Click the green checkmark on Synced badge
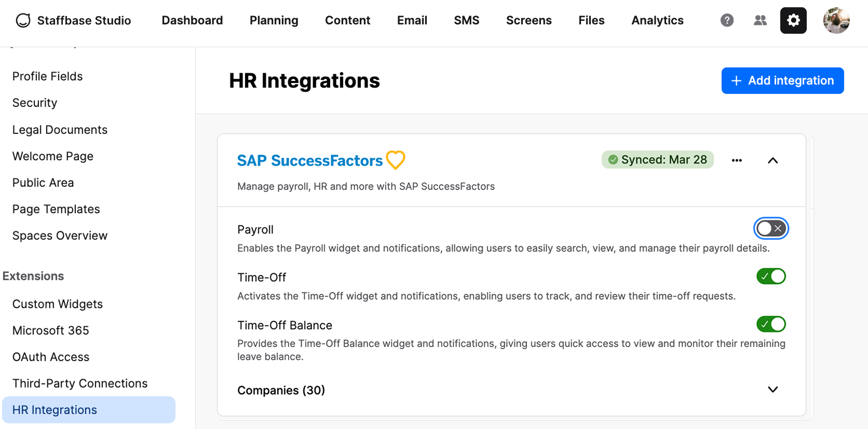868x429 pixels. (x=613, y=159)
